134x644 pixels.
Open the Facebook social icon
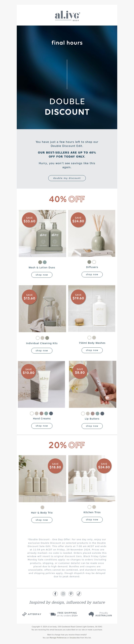click(55, 594)
